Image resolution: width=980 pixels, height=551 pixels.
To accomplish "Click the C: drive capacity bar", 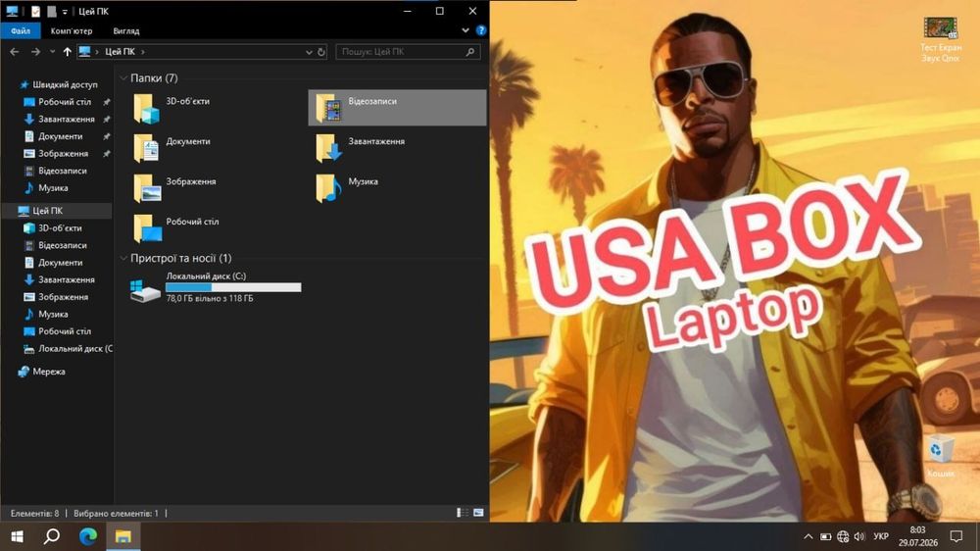I will (233, 287).
